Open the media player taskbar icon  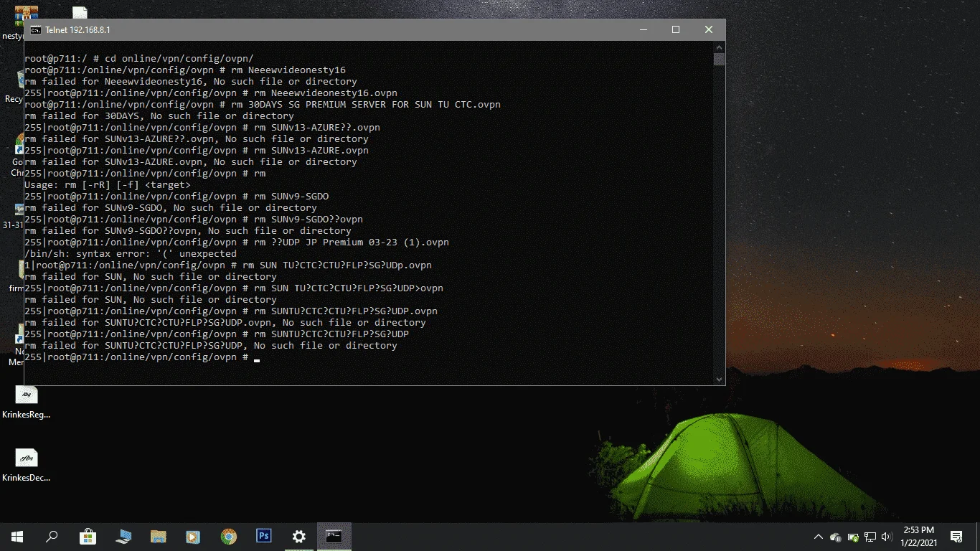click(x=193, y=536)
